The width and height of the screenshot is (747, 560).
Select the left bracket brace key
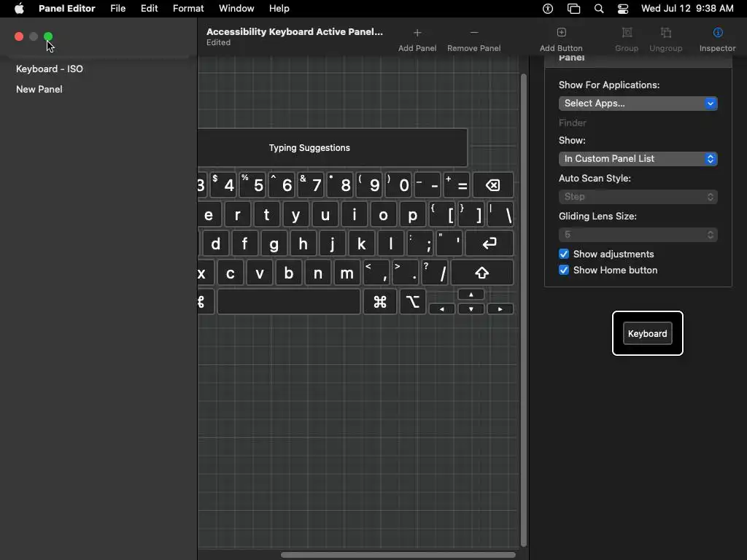pos(442,214)
